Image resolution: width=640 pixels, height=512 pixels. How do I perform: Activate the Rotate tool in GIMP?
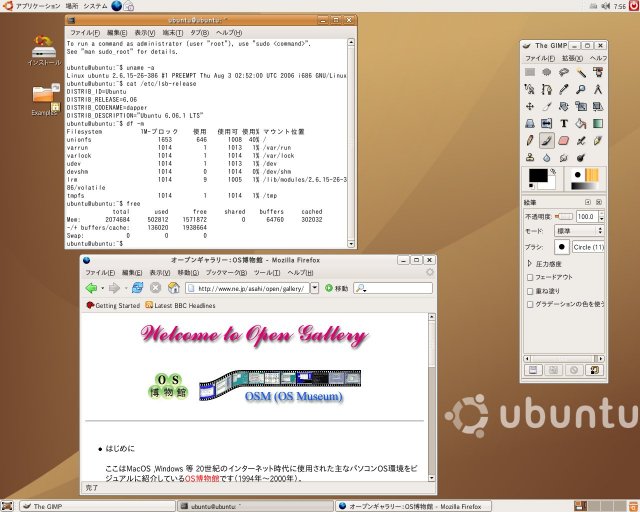(x=564, y=107)
